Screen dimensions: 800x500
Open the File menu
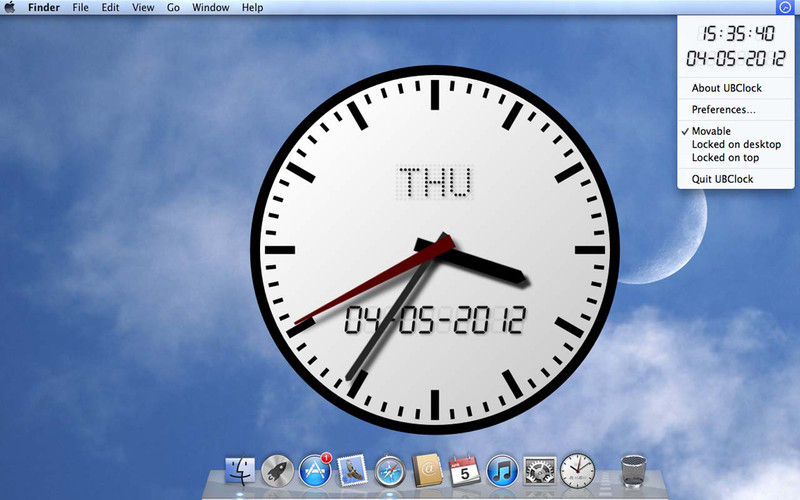coord(81,7)
